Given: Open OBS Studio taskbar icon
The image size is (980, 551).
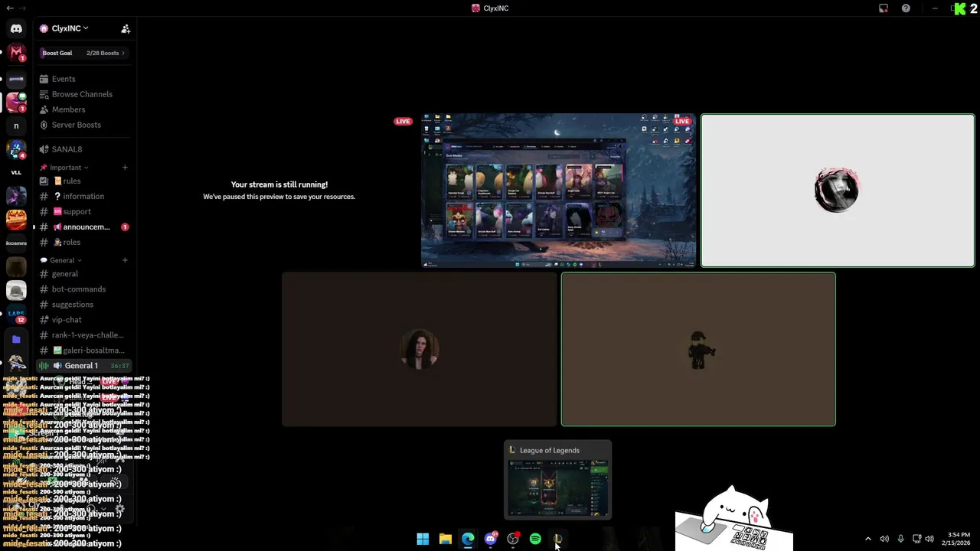Looking at the screenshot, I should pos(513,539).
